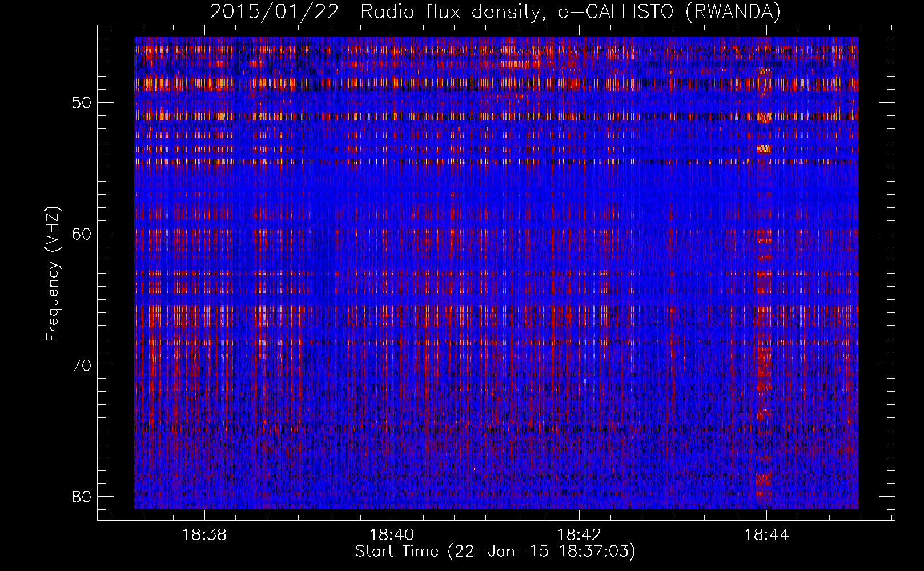Click the "Start Time (22-Jan-15 18:37:03)" axis label

coord(495,552)
